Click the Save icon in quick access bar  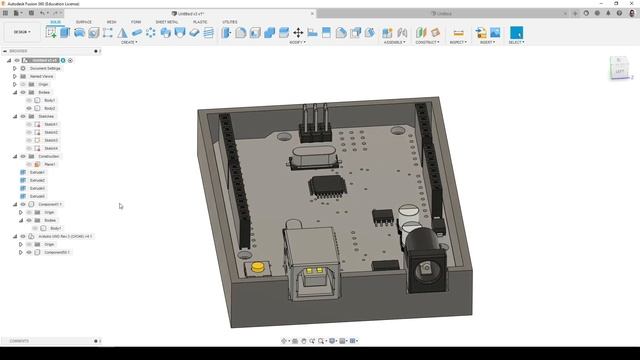pos(31,13)
